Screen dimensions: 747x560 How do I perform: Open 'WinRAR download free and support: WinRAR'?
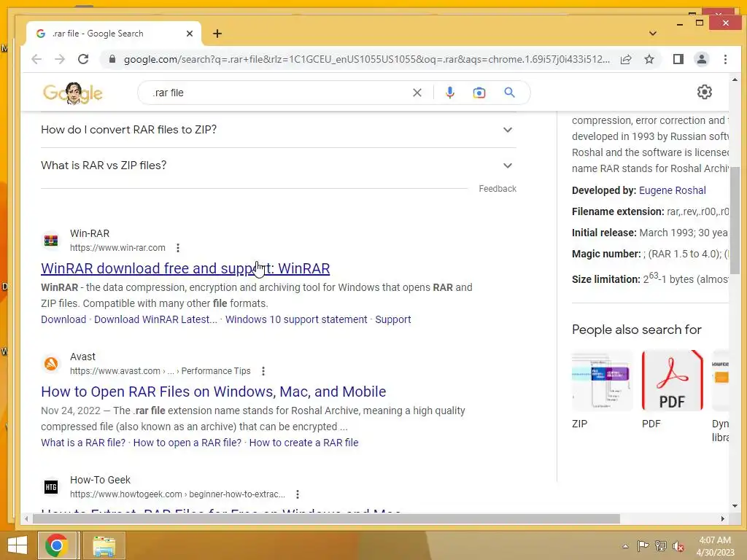pyautogui.click(x=185, y=268)
